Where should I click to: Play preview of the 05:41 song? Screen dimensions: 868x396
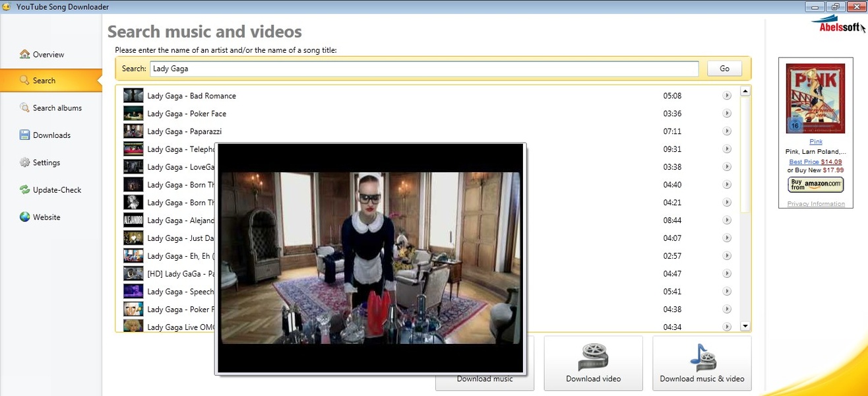click(727, 292)
